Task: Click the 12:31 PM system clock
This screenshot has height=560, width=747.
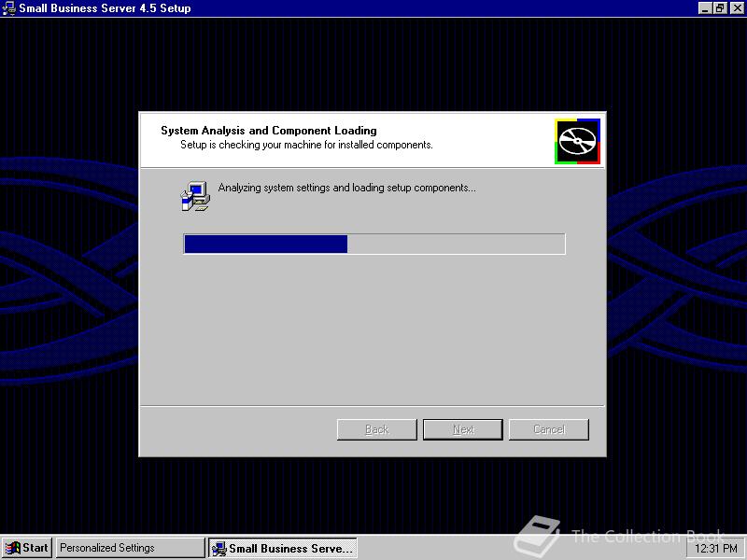Action: (x=716, y=549)
